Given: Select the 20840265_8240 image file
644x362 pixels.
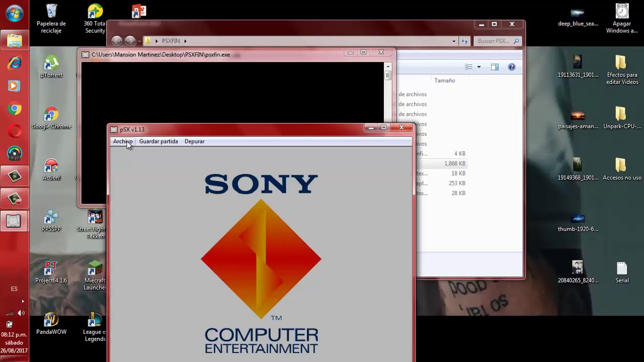Looking at the screenshot, I should [578, 272].
